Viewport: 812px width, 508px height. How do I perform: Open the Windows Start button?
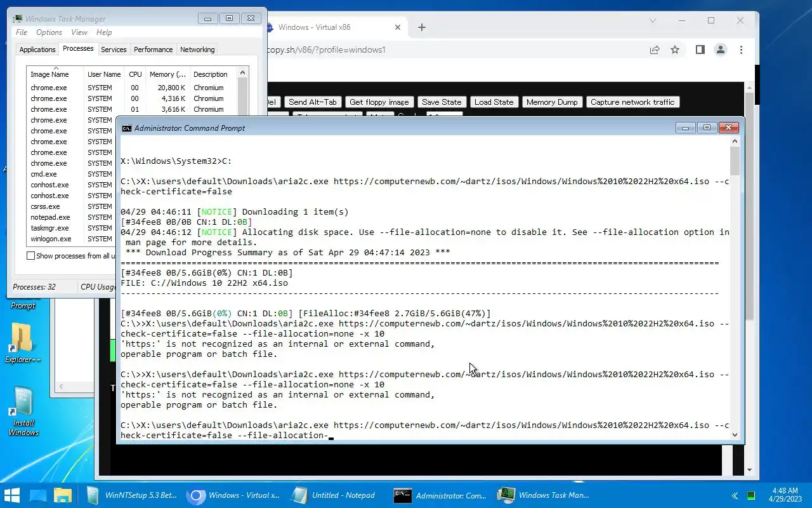coord(12,495)
